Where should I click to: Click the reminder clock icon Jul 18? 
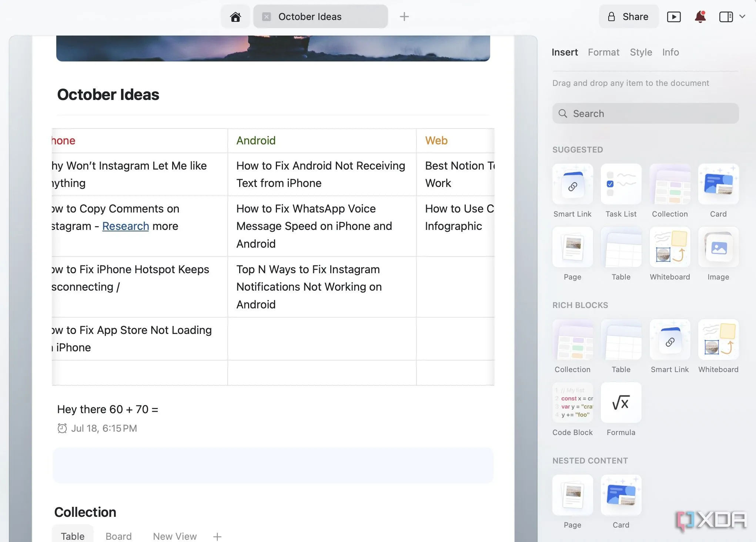click(62, 428)
